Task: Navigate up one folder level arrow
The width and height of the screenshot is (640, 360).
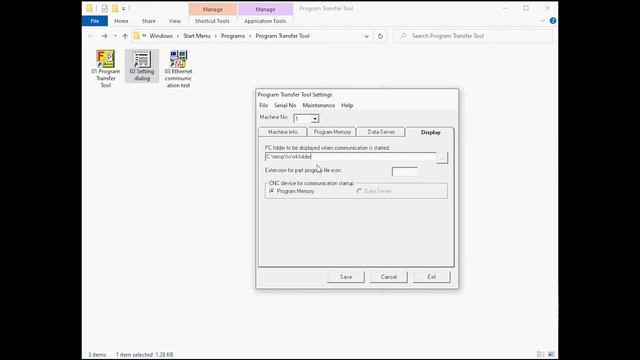Action: [125, 36]
